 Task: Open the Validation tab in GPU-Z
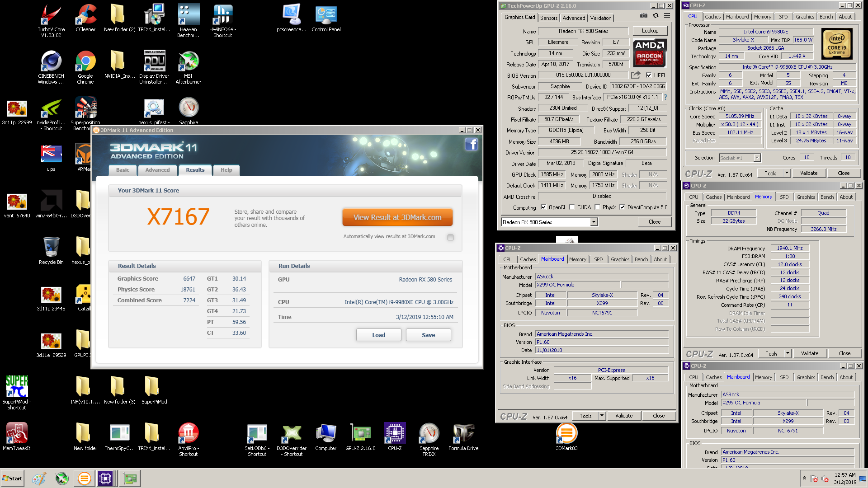[601, 18]
